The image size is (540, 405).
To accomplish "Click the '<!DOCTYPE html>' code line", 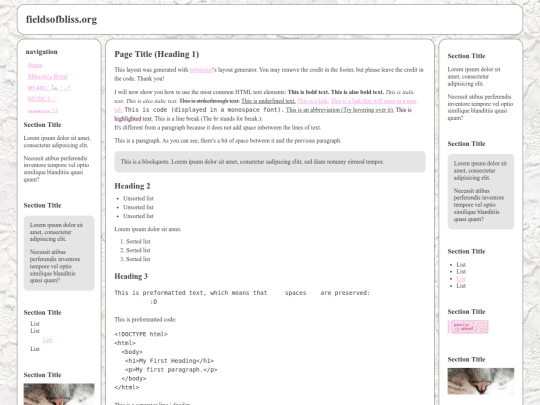I will (x=141, y=334).
